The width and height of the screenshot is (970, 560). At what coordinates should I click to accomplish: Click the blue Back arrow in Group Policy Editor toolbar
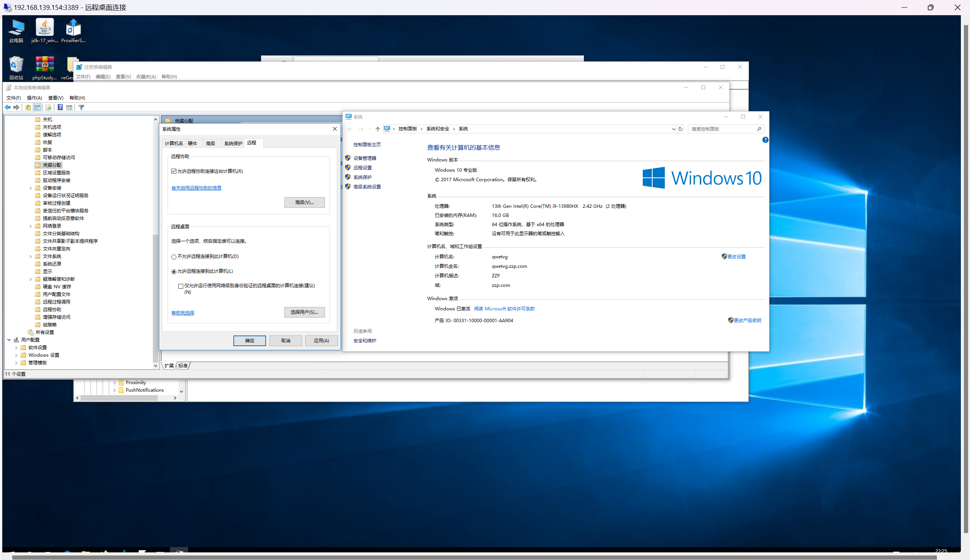point(8,107)
